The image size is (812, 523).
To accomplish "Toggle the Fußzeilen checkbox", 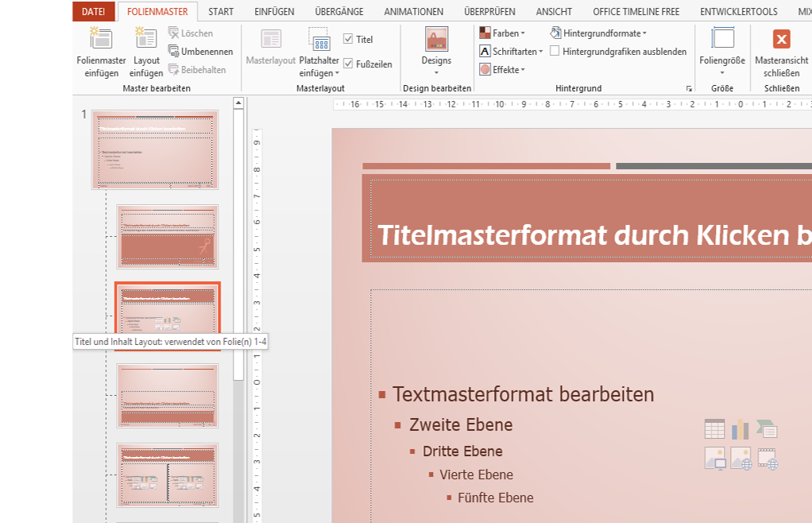I will pyautogui.click(x=349, y=64).
